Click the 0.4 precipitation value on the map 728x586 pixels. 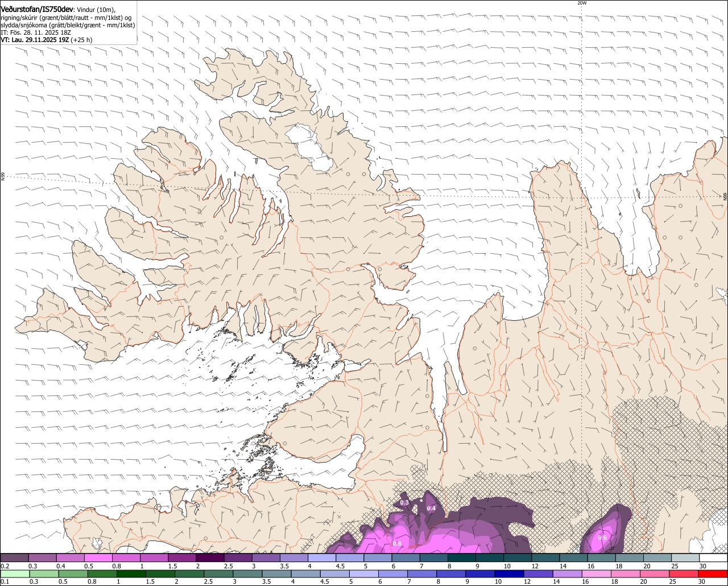(431, 508)
